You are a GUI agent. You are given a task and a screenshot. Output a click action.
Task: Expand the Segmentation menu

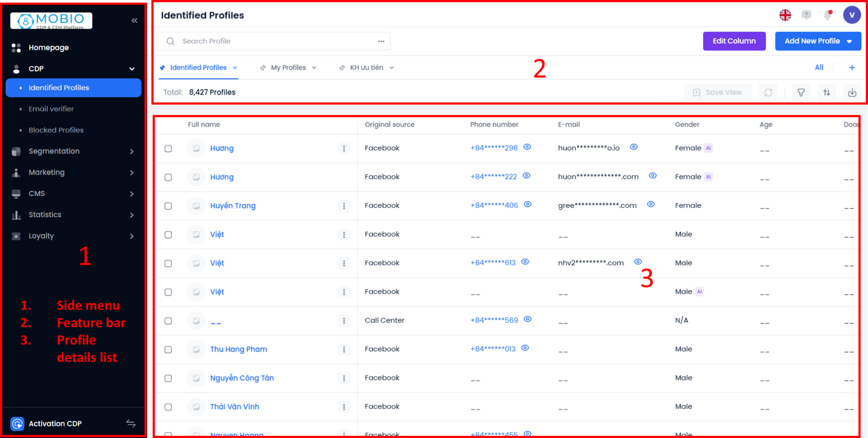click(x=73, y=151)
